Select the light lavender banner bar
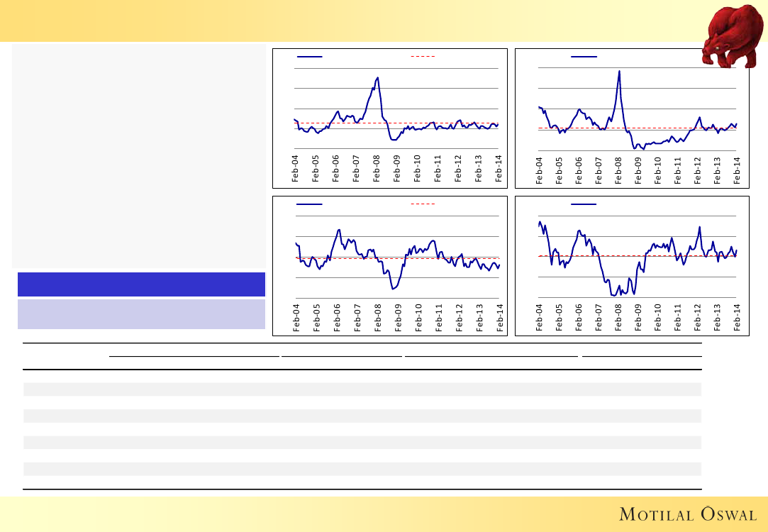Screen dimensions: 768x532 [141, 314]
